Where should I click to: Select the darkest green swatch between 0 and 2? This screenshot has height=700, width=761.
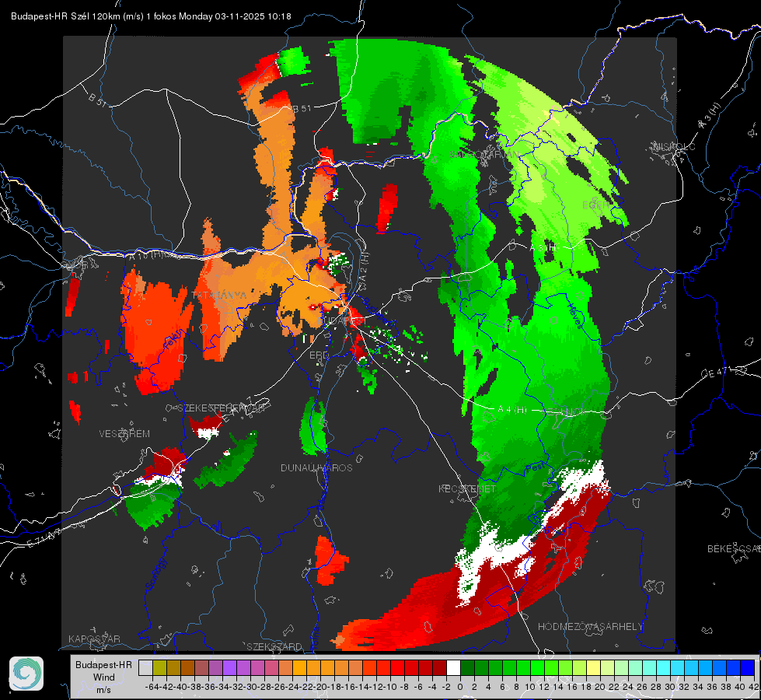[467, 667]
